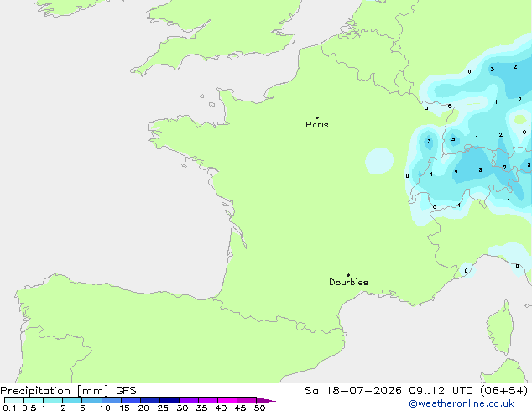Pick the 25–30 mm legend color swatch

point(170,400)
